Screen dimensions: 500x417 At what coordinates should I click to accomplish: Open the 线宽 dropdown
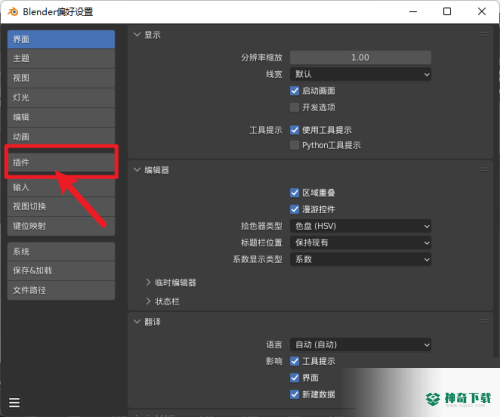pyautogui.click(x=360, y=74)
